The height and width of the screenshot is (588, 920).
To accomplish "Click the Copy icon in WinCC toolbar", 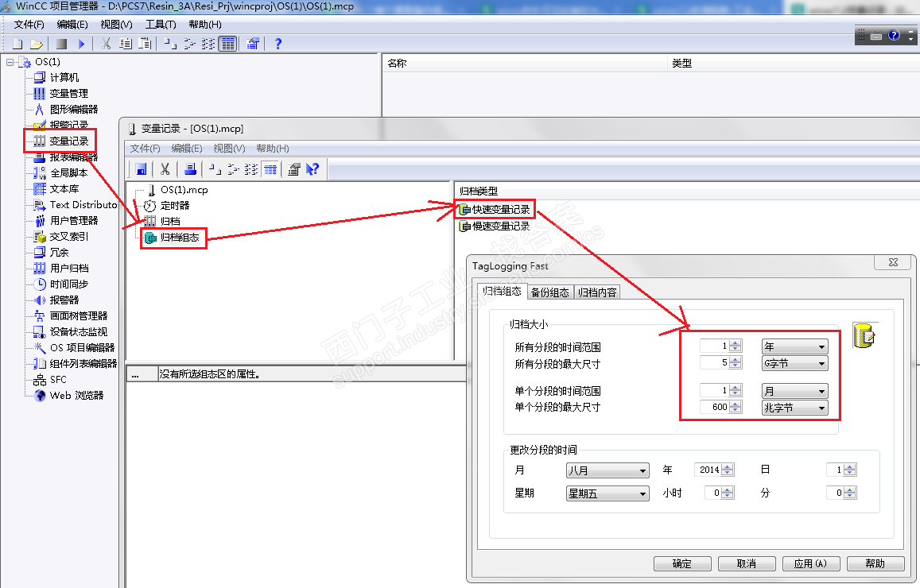I will [126, 44].
